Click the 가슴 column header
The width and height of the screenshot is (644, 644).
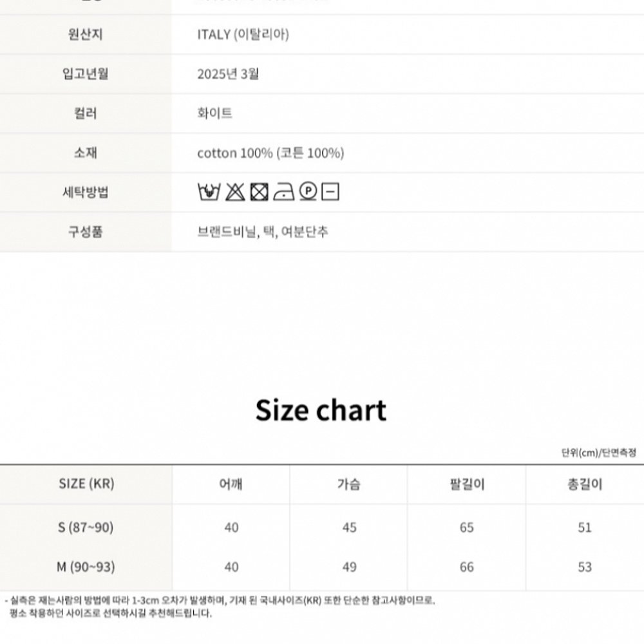coord(348,484)
